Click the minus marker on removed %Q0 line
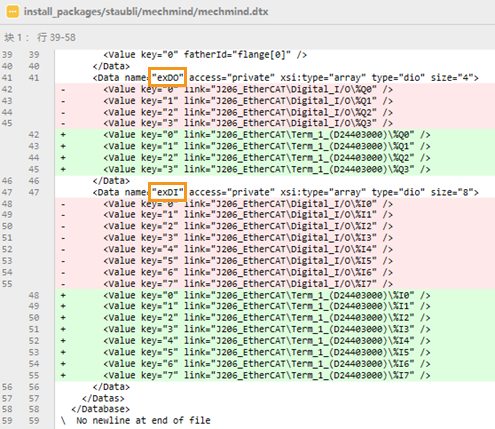495x429 pixels. point(63,89)
